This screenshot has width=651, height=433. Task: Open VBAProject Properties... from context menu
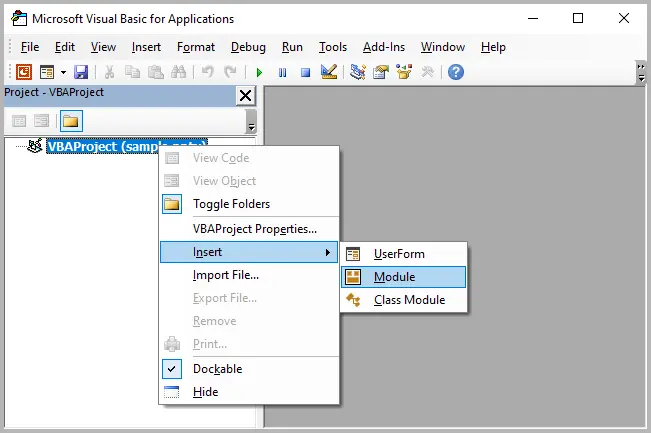(x=249, y=229)
